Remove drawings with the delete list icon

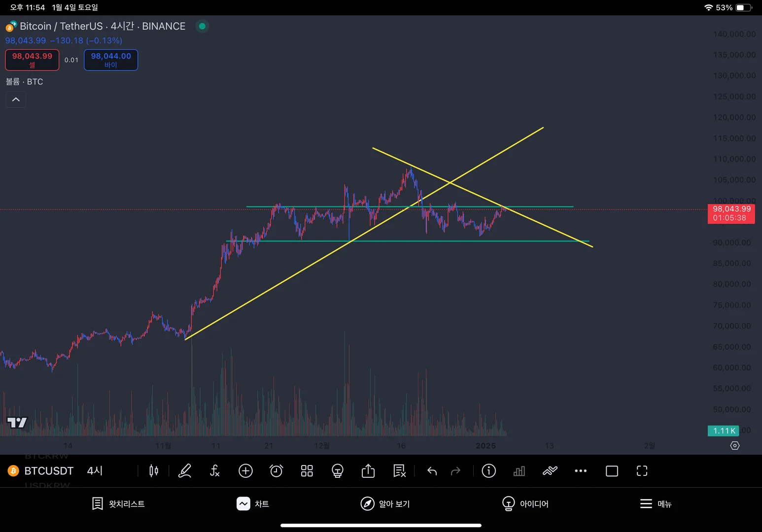pyautogui.click(x=399, y=471)
